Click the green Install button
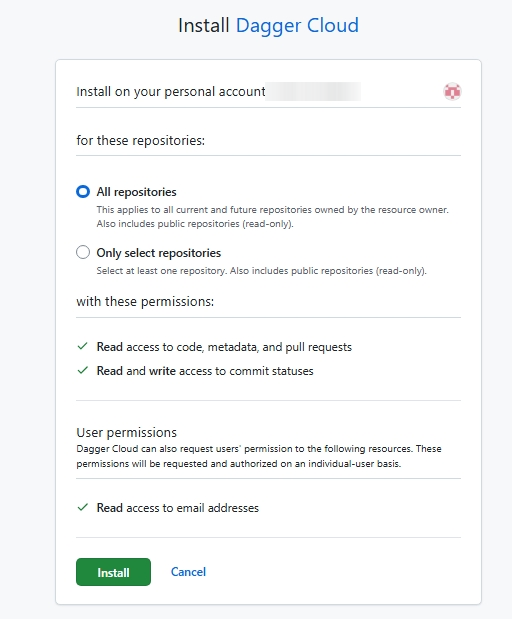The width and height of the screenshot is (512, 619). (113, 572)
